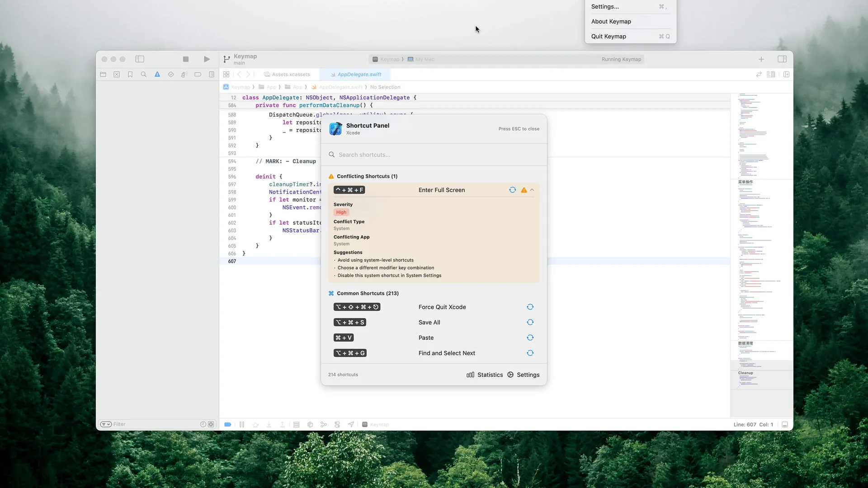Toggle code review arrows icon
868x488 pixels.
point(759,75)
